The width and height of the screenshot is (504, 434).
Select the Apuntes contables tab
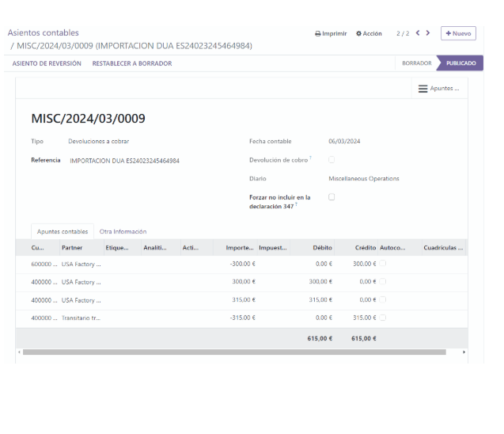tap(63, 232)
